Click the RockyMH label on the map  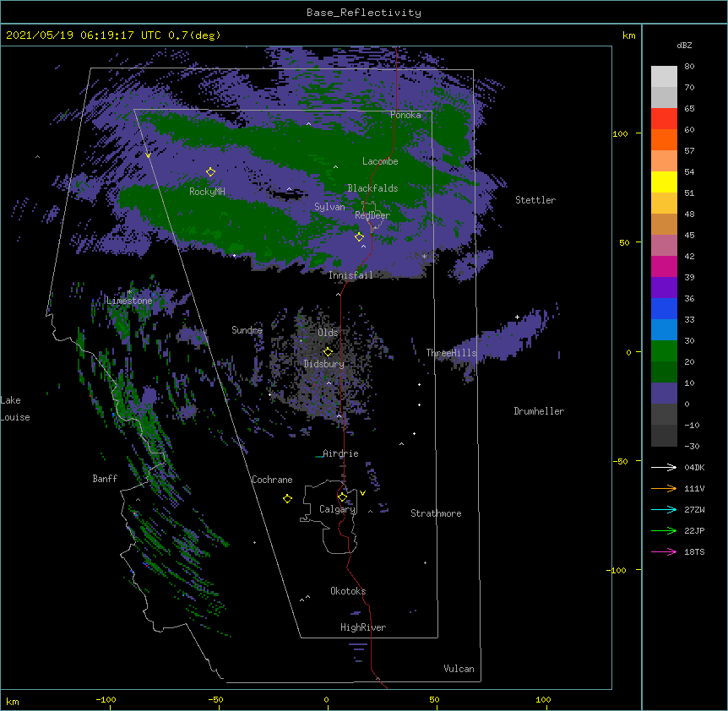coord(207,192)
